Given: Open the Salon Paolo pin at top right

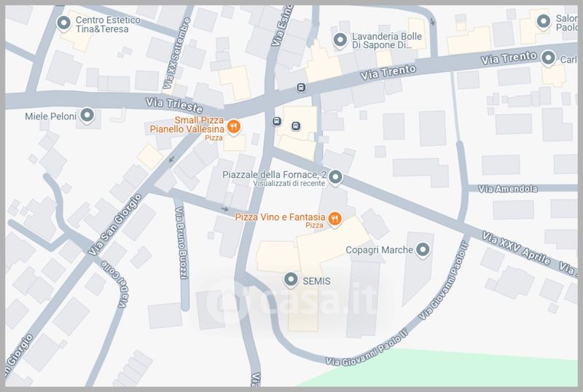Looking at the screenshot, I should pyautogui.click(x=544, y=22).
